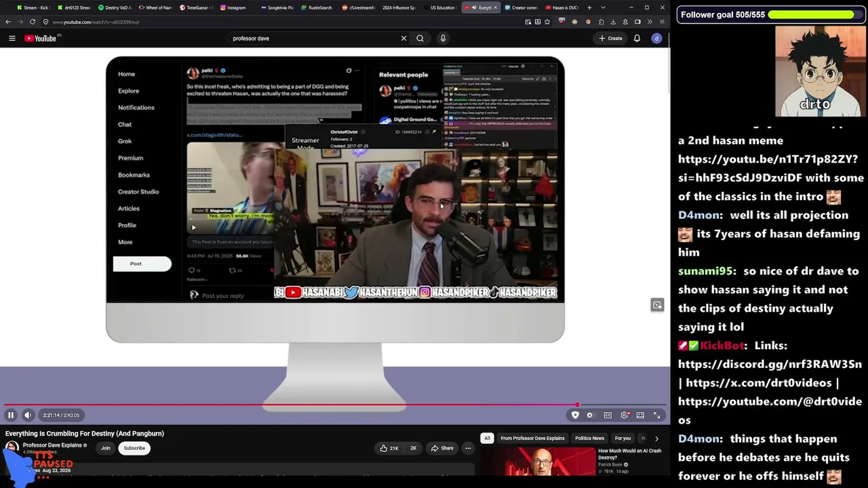This screenshot has width=868, height=488.
Task: Click the drto avatar image
Action: click(x=820, y=72)
